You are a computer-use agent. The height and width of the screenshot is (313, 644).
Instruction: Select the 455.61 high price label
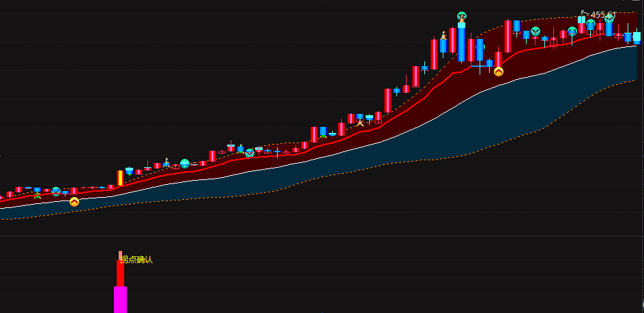pos(603,15)
